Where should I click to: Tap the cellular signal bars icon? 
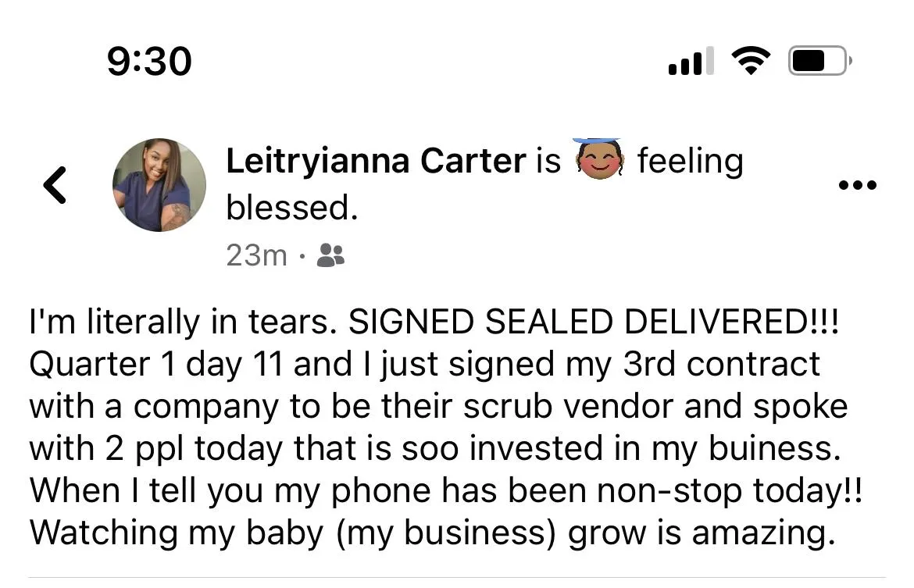(x=691, y=61)
